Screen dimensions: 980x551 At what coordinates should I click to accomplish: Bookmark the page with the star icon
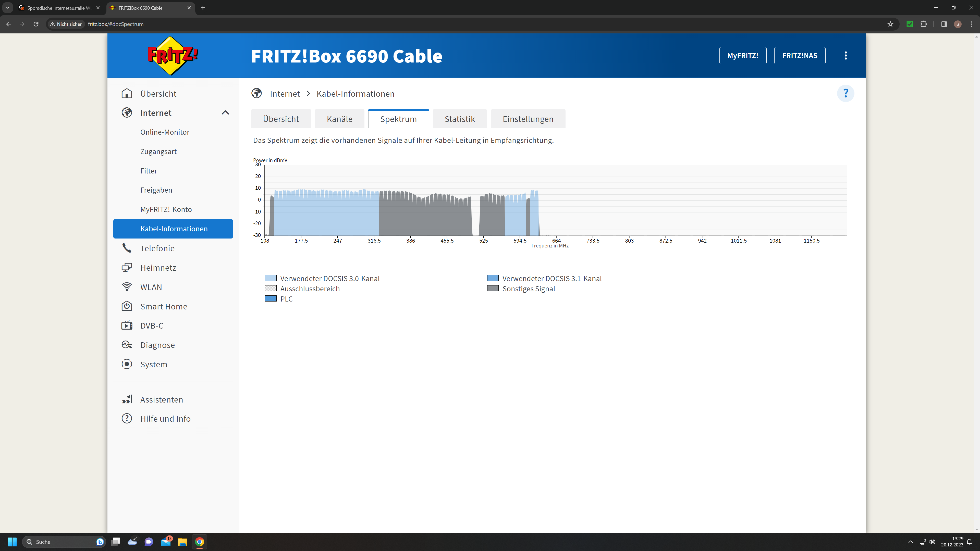(890, 24)
